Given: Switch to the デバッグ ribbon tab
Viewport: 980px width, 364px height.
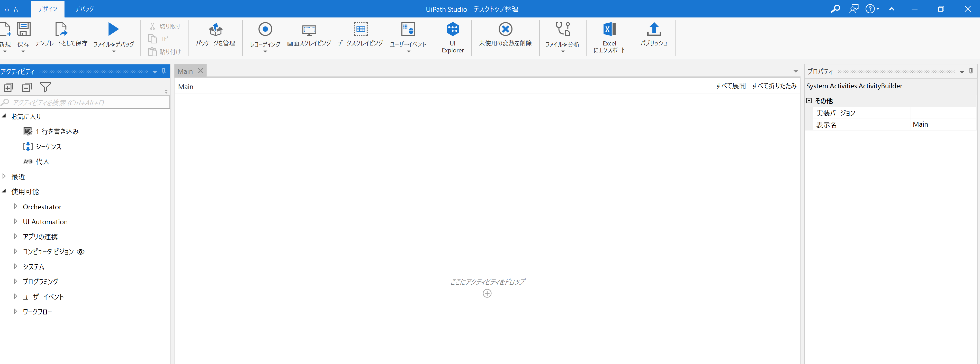Looking at the screenshot, I should point(84,9).
